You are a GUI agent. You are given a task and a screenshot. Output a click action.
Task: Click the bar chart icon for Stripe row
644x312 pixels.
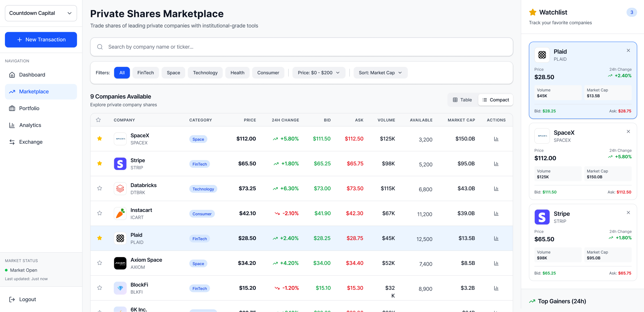click(x=497, y=164)
